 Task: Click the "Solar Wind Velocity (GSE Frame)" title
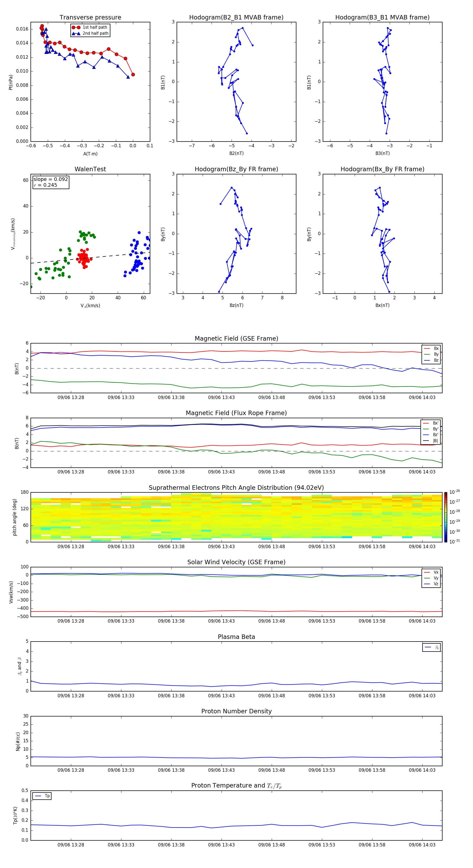tap(236, 562)
